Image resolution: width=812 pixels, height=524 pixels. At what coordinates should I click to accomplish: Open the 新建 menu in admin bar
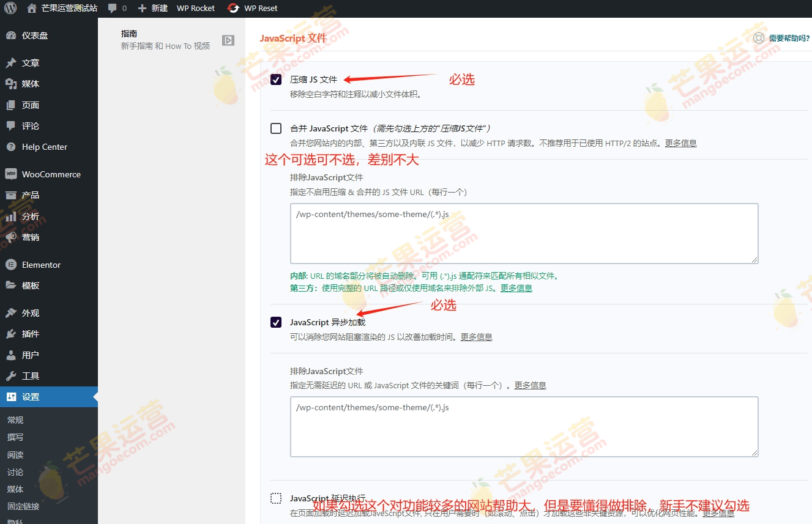coord(153,9)
